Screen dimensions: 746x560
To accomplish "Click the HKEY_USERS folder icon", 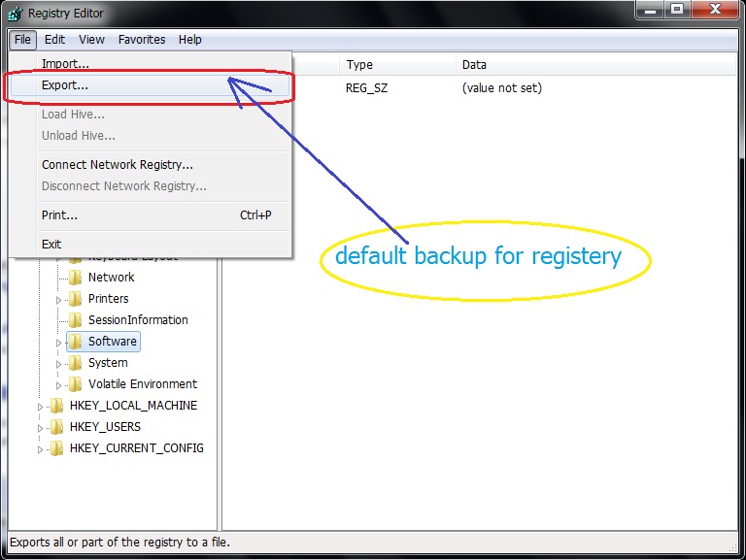I will pos(56,427).
